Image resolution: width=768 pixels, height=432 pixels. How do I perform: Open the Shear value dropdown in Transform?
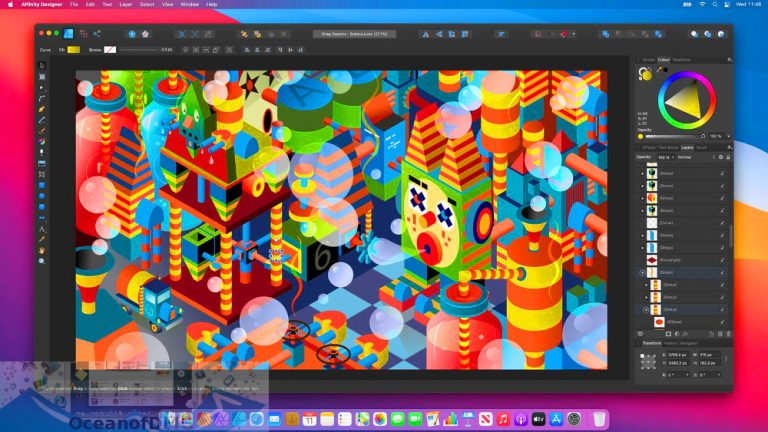point(719,375)
